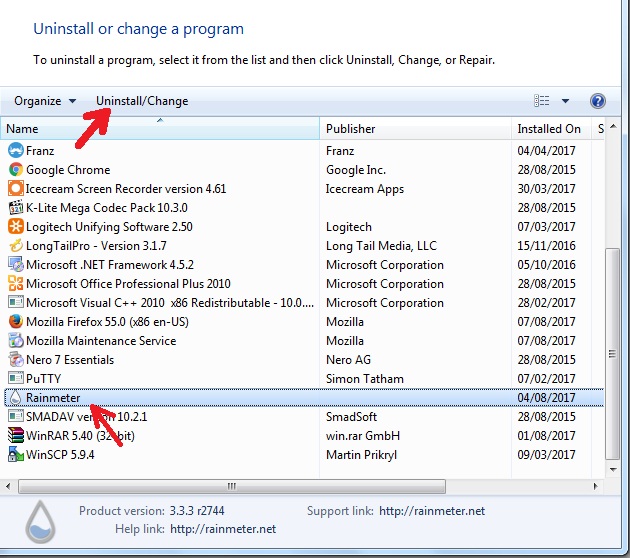630x558 pixels.
Task: Click the change view icon
Action: tap(542, 101)
